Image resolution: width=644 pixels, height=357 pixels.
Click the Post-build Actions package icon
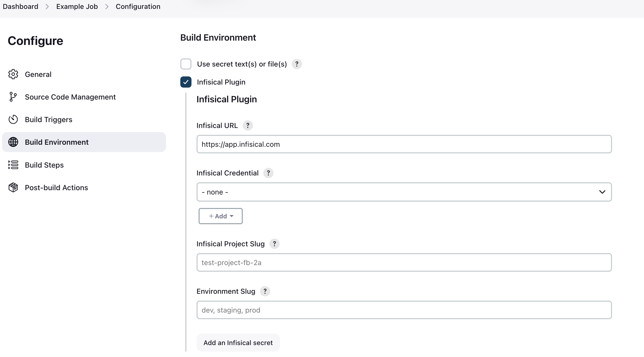tap(13, 187)
